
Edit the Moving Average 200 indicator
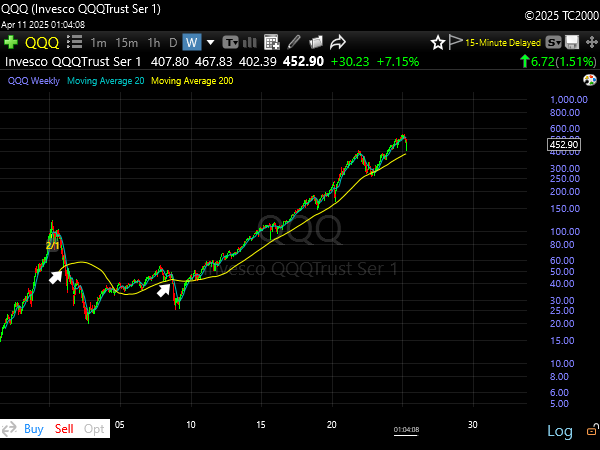[192, 81]
